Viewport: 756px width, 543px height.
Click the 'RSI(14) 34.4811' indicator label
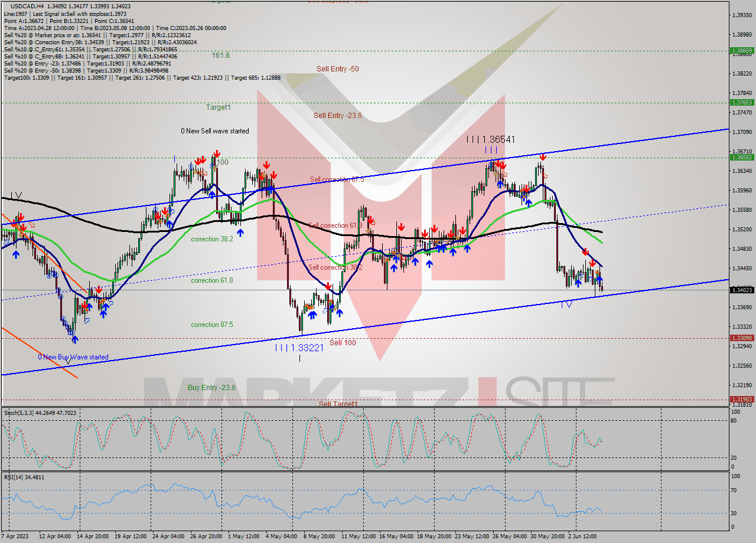[x=24, y=477]
